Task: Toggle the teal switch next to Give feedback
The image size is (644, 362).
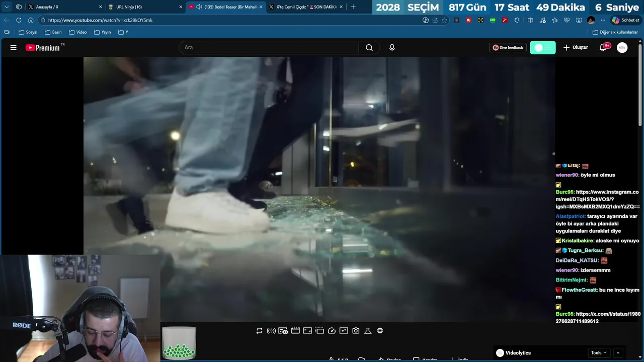Action: (543, 48)
